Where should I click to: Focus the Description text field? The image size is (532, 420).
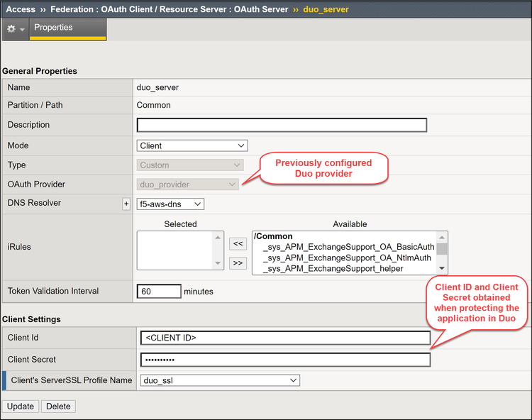(282, 125)
